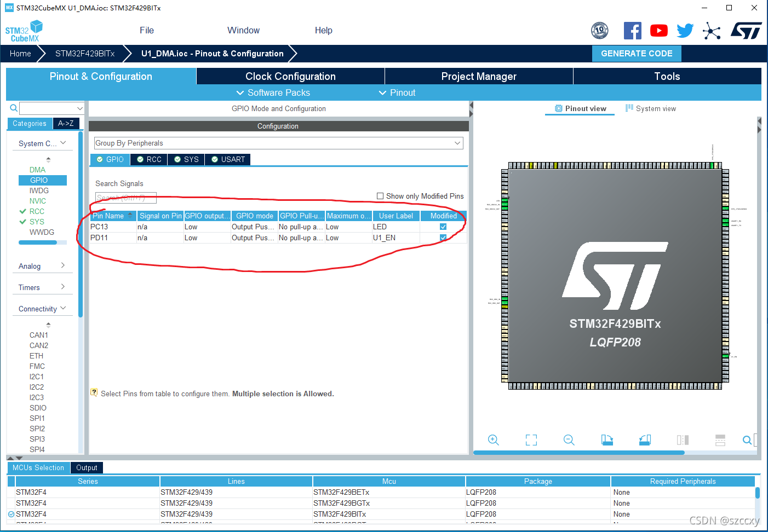Click the Search Signals input field

coord(126,198)
